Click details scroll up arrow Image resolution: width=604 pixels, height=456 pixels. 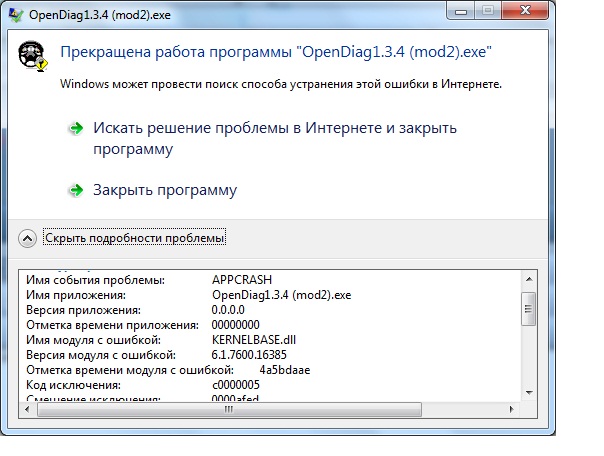529,279
